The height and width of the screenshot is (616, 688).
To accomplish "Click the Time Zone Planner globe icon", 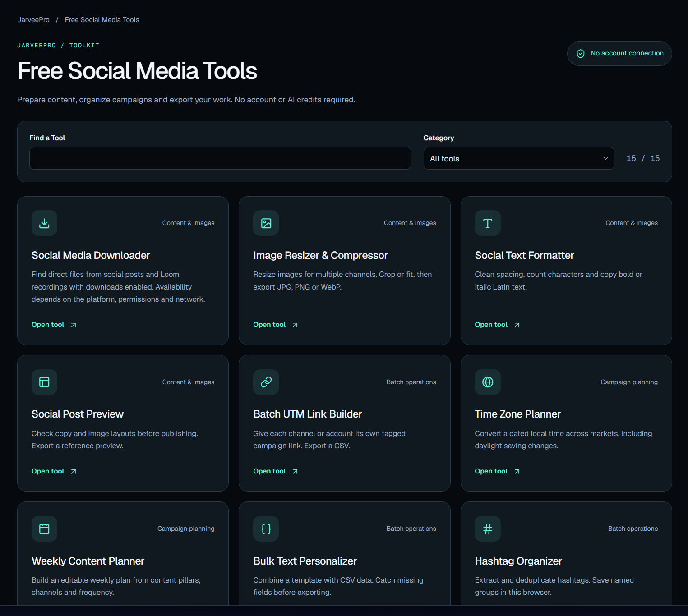I will (488, 382).
